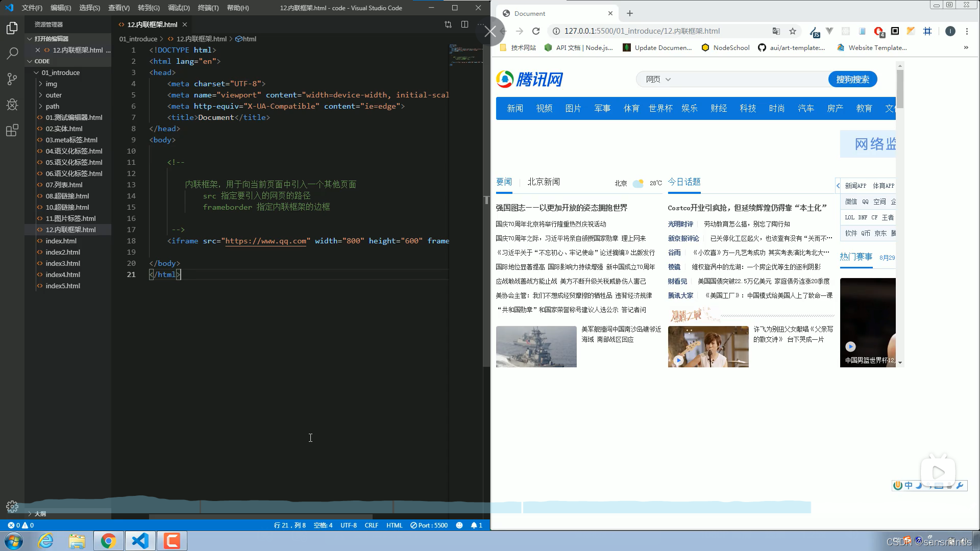The width and height of the screenshot is (980, 551).
Task: Open the 帮助(H) menu
Action: pyautogui.click(x=238, y=8)
